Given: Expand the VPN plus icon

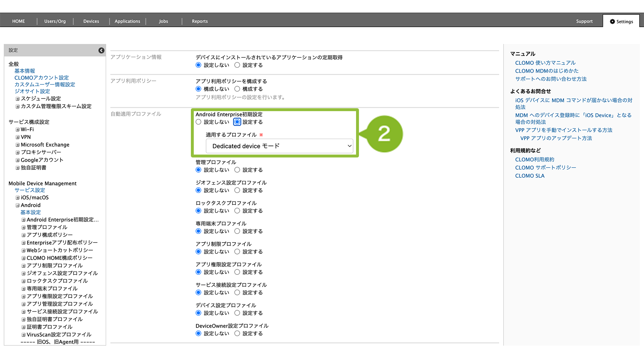Looking at the screenshot, I should pyautogui.click(x=17, y=137).
